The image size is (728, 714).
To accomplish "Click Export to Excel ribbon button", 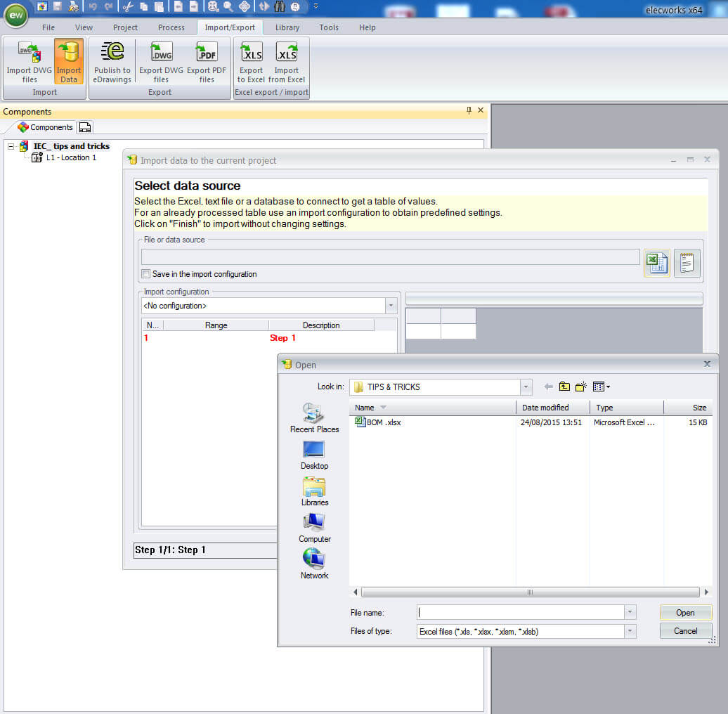I will click(x=251, y=61).
